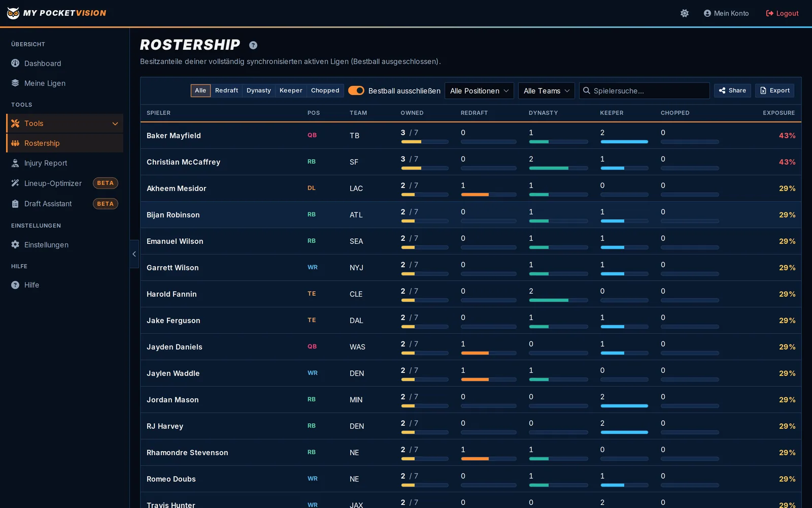Click the WR badge for Garrett Wilson
The image size is (812, 508).
point(313,267)
